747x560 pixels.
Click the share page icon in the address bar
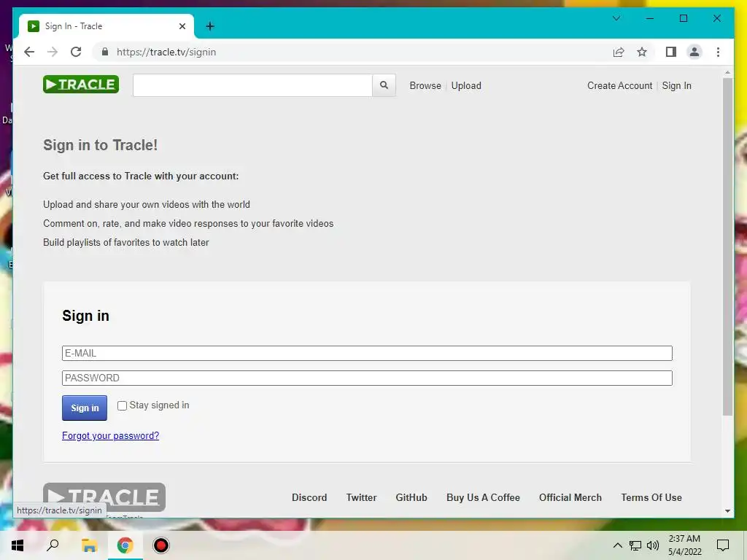(x=619, y=52)
